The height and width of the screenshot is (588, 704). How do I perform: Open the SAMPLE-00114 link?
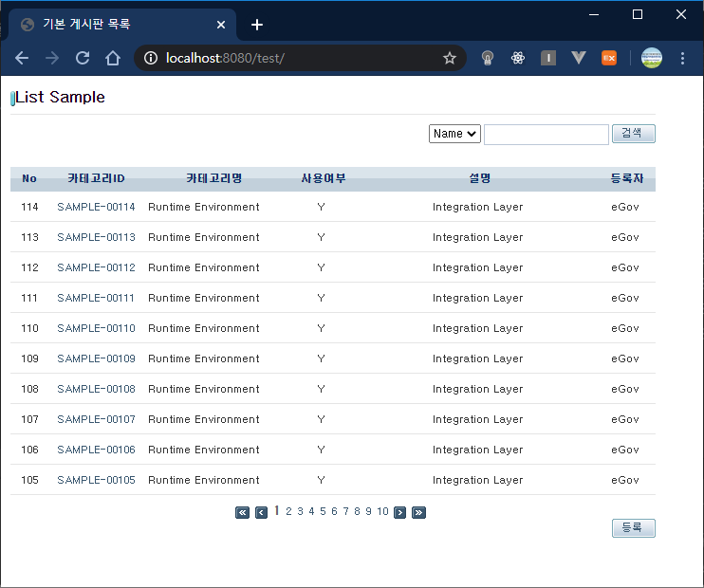(x=96, y=207)
